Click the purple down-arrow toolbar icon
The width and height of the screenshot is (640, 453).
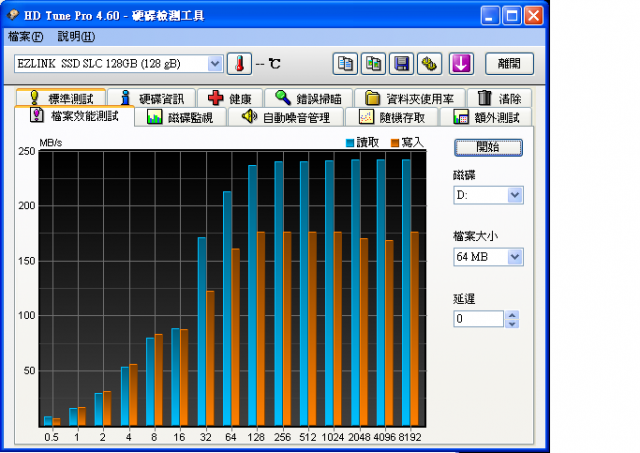coord(461,64)
